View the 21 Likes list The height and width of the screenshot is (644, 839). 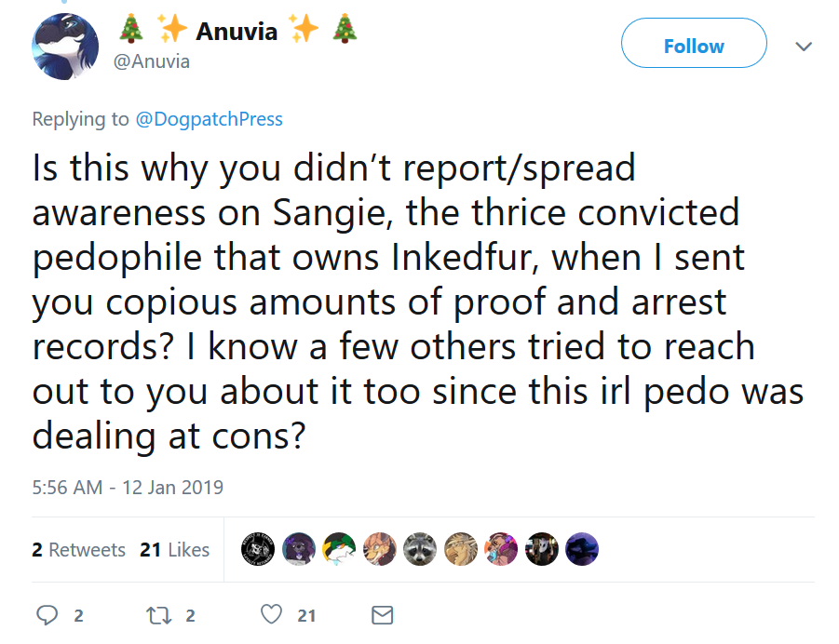[x=174, y=550]
